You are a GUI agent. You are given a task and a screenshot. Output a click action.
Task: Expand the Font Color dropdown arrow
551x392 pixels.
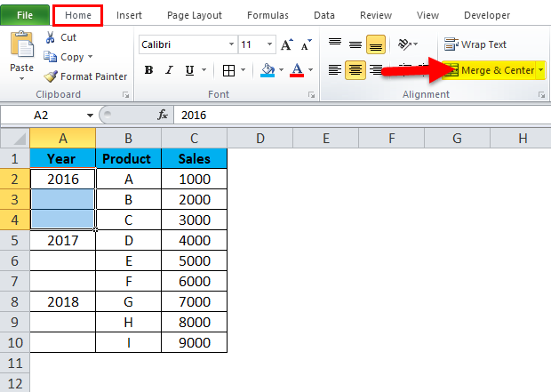pos(311,70)
